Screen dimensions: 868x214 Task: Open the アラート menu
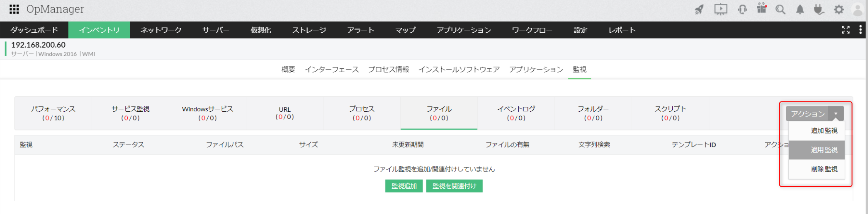(360, 30)
